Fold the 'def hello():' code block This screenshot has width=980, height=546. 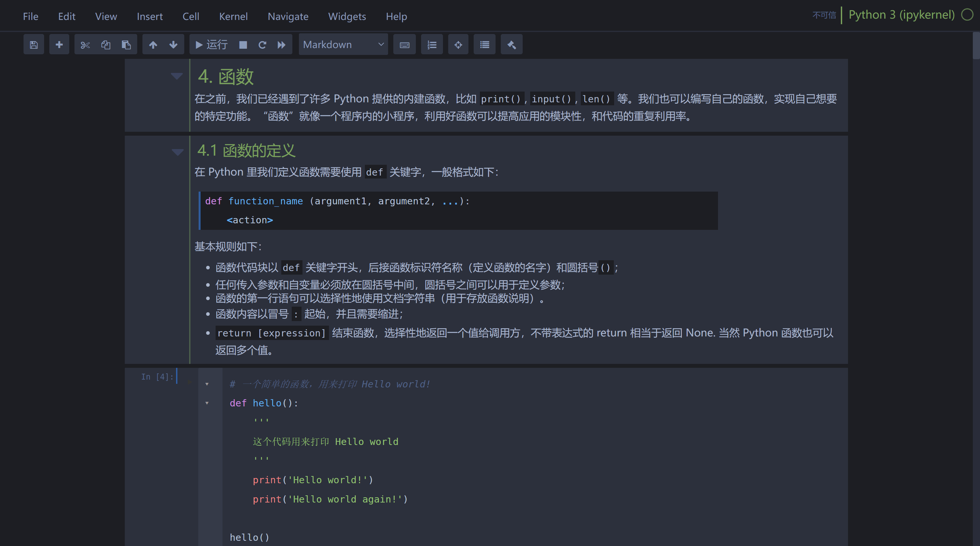pos(207,403)
